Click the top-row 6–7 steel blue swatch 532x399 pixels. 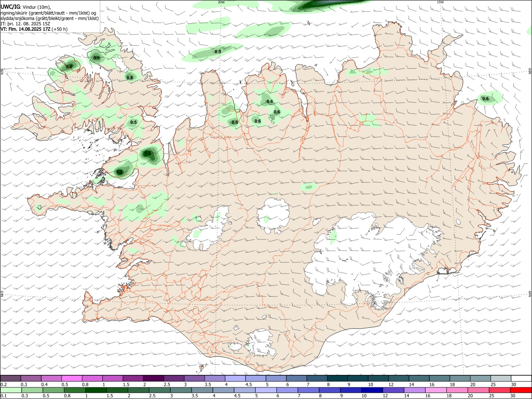coord(296,378)
